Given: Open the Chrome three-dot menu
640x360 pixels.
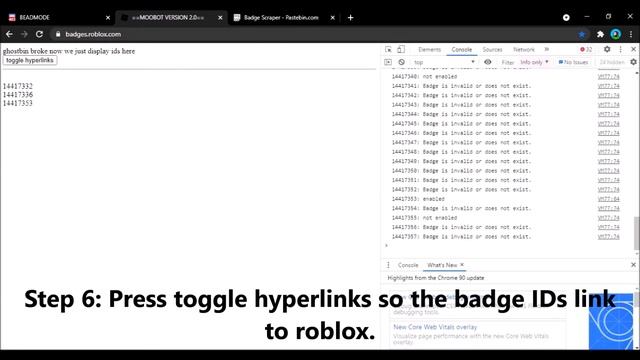Looking at the screenshot, I should pyautogui.click(x=631, y=34).
